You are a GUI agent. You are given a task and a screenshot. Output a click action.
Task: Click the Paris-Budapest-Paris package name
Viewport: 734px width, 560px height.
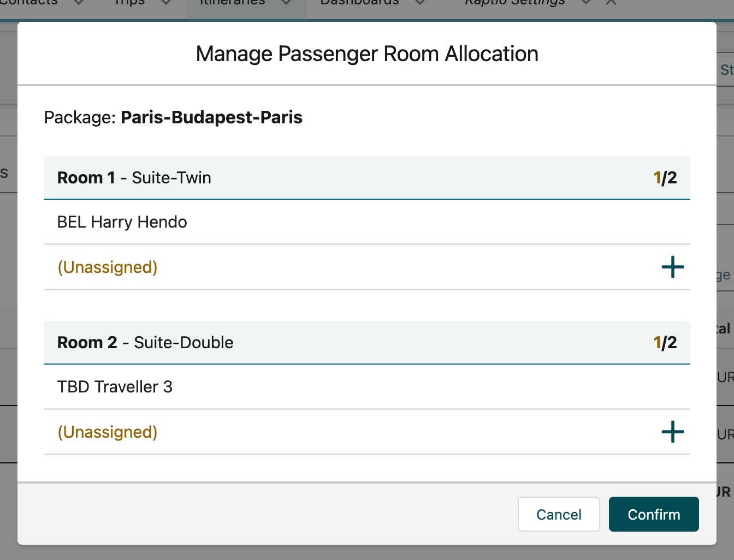click(x=211, y=117)
